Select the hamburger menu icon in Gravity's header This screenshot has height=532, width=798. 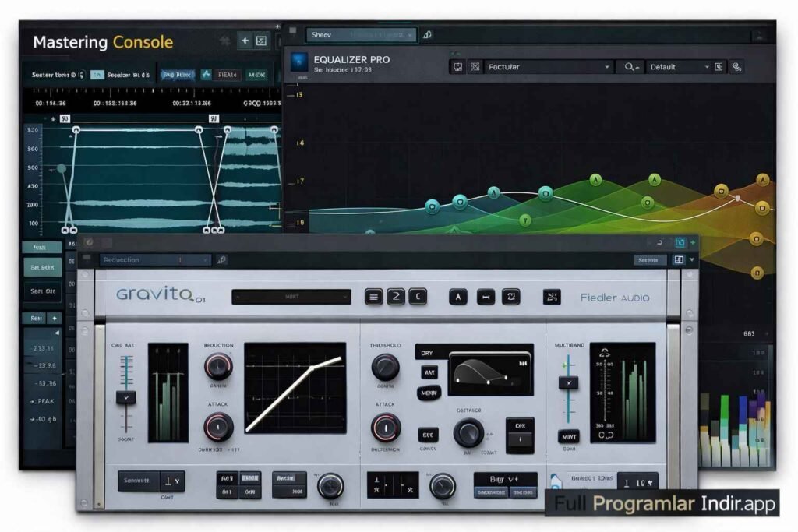[x=373, y=296]
